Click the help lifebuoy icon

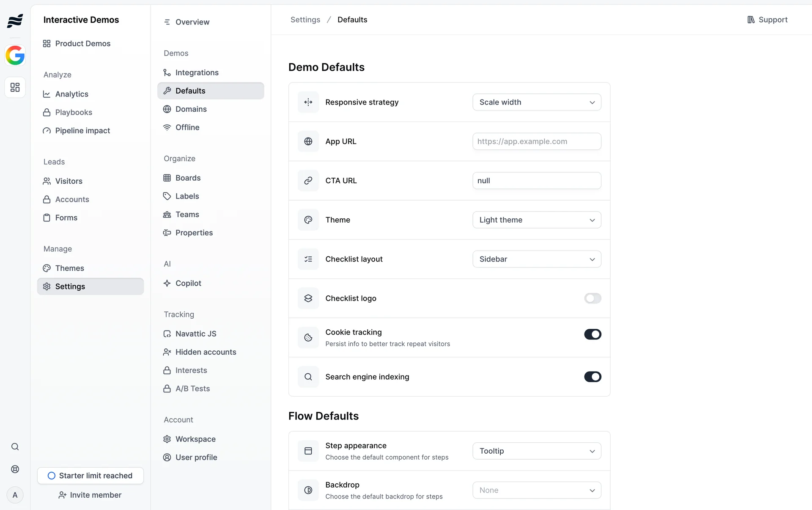point(15,469)
